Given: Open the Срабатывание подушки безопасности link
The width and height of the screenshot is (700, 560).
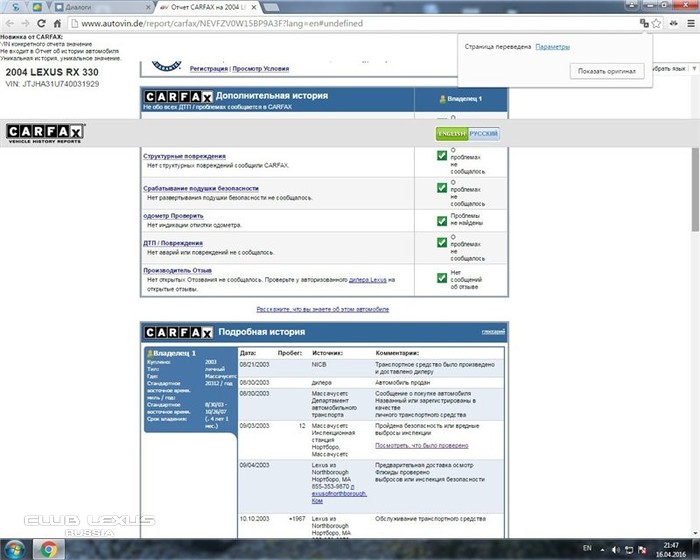Looking at the screenshot, I should 201,188.
